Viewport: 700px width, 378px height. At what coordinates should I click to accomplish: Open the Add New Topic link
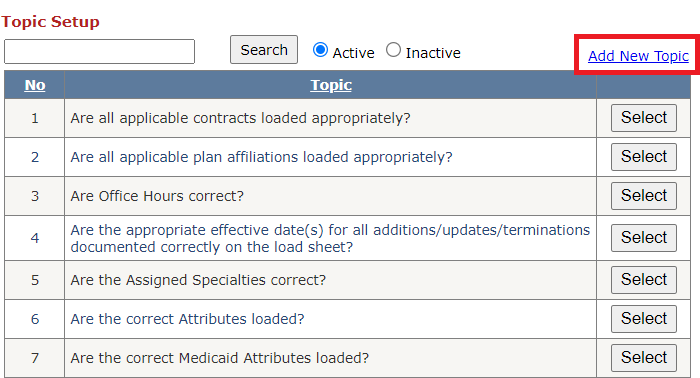(638, 56)
